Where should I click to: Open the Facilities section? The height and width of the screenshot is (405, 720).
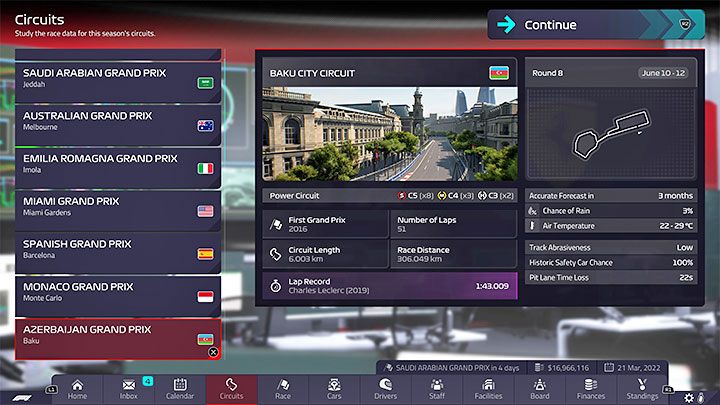click(488, 389)
